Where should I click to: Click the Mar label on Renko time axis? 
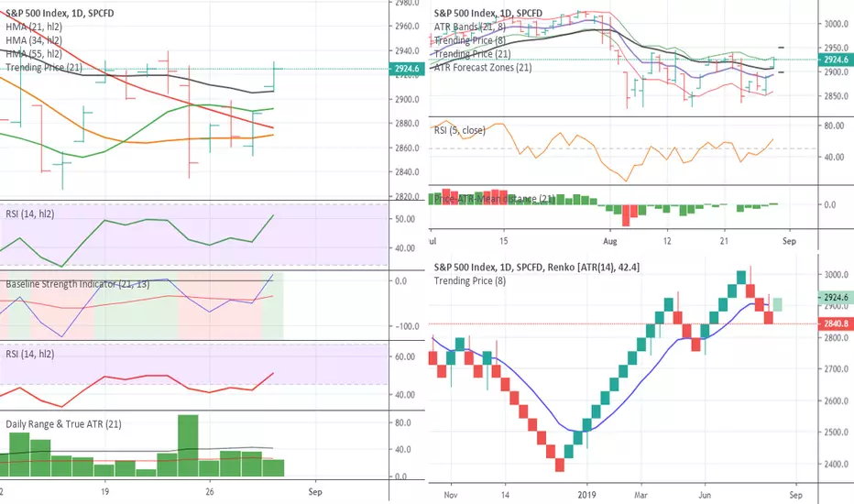coord(641,495)
